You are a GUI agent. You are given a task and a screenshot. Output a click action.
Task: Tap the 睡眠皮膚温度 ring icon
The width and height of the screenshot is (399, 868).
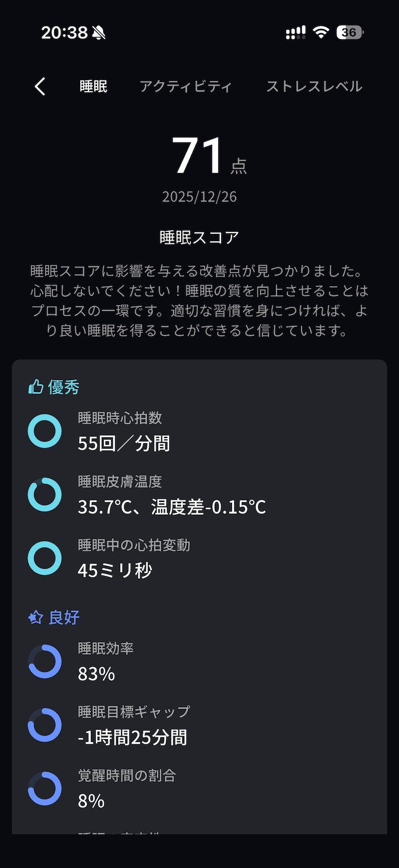44,494
